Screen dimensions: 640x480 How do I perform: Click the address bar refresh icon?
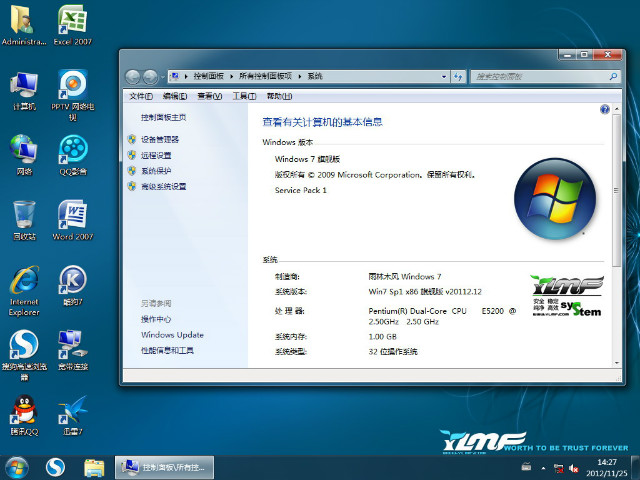tap(458, 76)
